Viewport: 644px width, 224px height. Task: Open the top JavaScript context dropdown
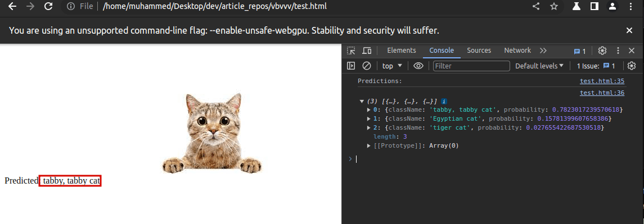click(x=392, y=66)
